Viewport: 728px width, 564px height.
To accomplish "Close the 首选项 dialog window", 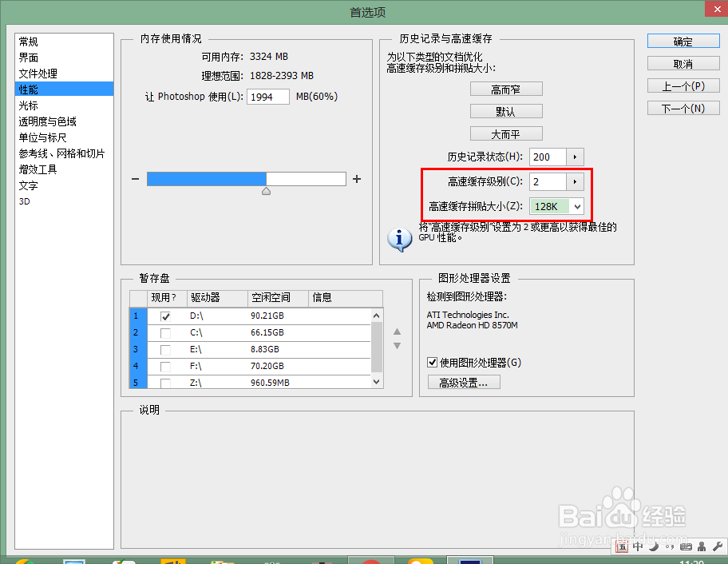I will 717,9.
